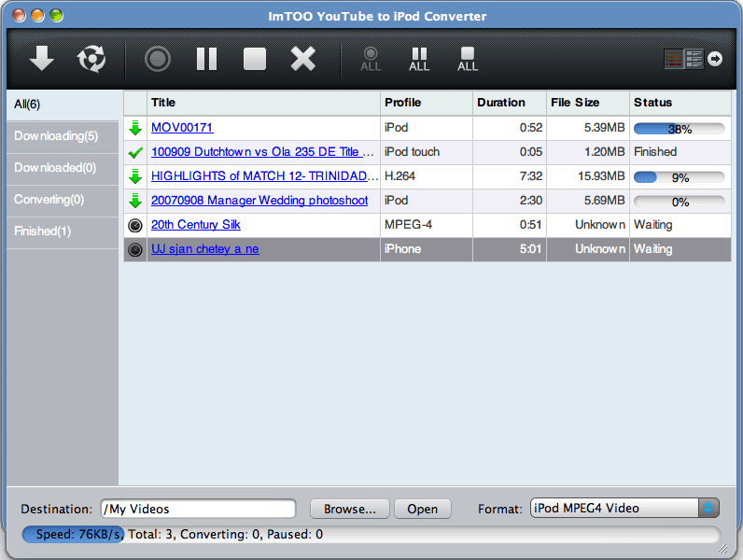This screenshot has width=743, height=560.
Task: Sort by the Status column header
Action: click(x=680, y=103)
